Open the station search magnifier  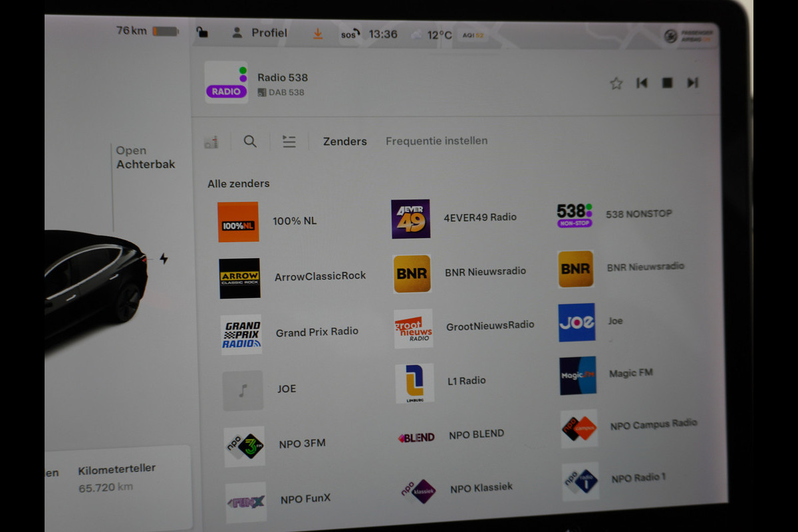(250, 141)
